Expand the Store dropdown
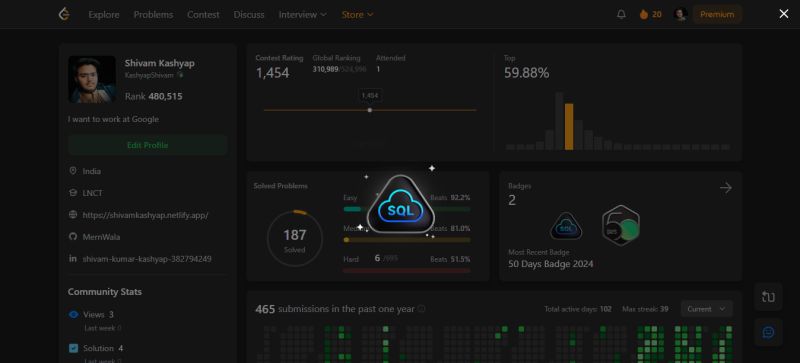This screenshot has width=800, height=363. [358, 15]
